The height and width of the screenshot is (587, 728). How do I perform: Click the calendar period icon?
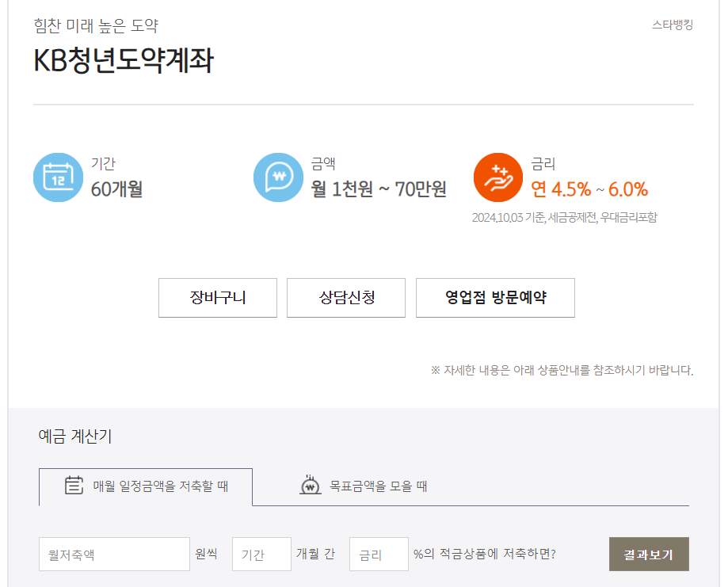[x=58, y=177]
